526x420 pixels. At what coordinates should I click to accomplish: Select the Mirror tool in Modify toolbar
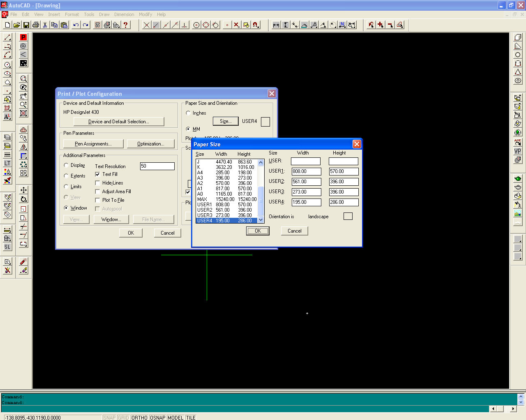point(23,147)
